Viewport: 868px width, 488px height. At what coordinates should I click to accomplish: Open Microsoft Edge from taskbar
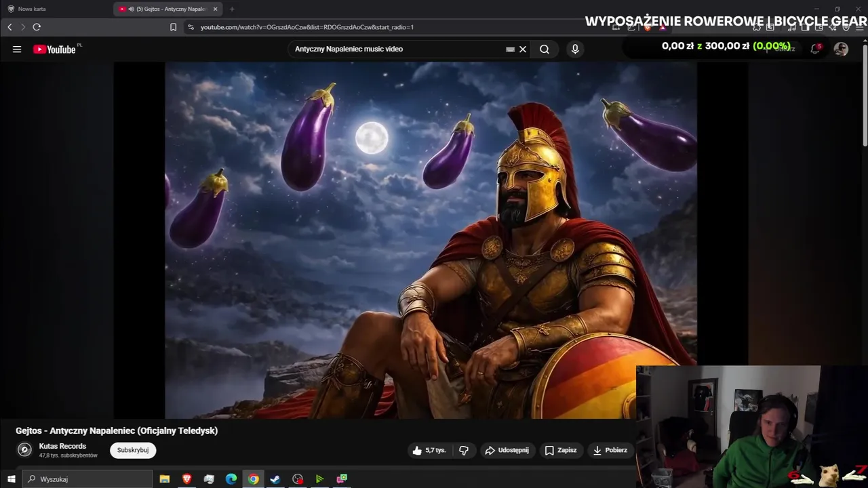(231, 479)
